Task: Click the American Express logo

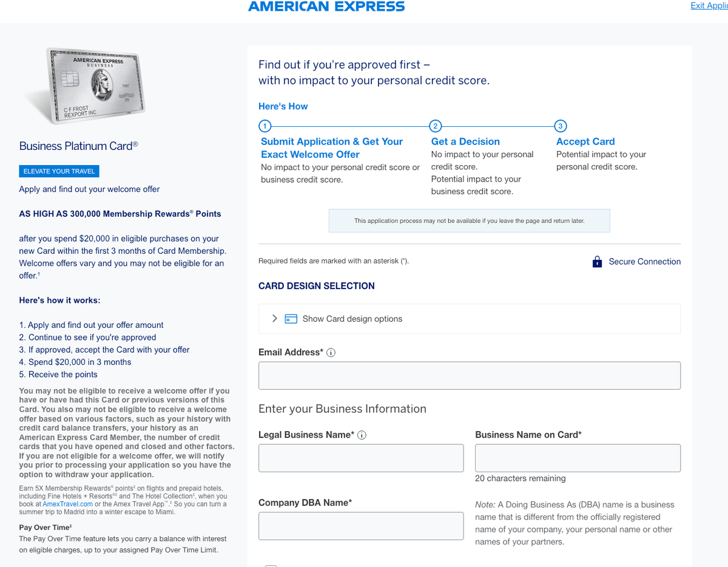Action: pos(326,7)
